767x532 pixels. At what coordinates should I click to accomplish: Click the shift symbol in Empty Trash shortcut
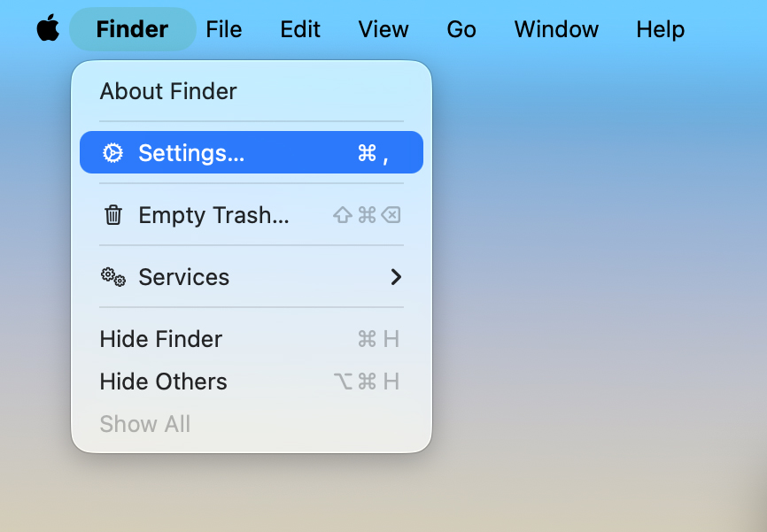342,214
